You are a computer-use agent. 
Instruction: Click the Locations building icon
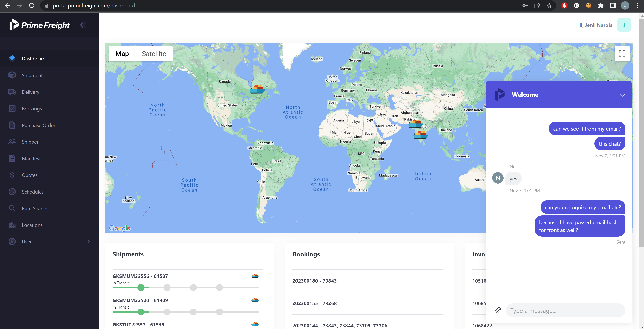(x=12, y=225)
